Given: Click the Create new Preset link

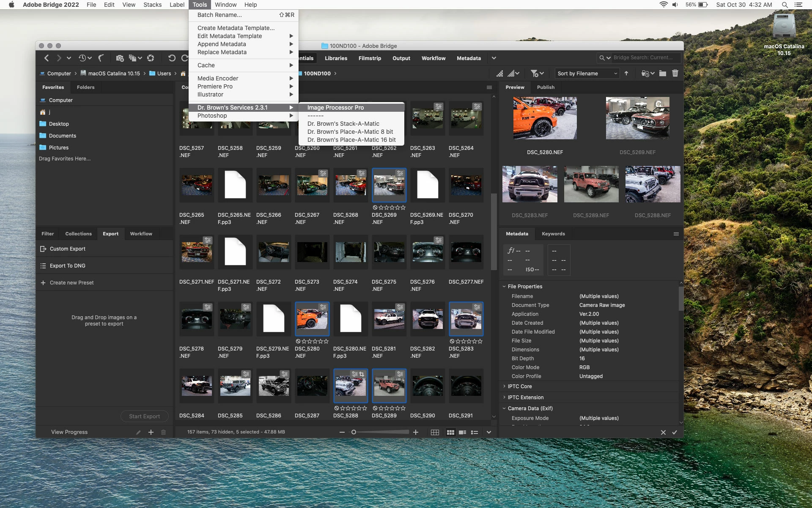Looking at the screenshot, I should 71,283.
